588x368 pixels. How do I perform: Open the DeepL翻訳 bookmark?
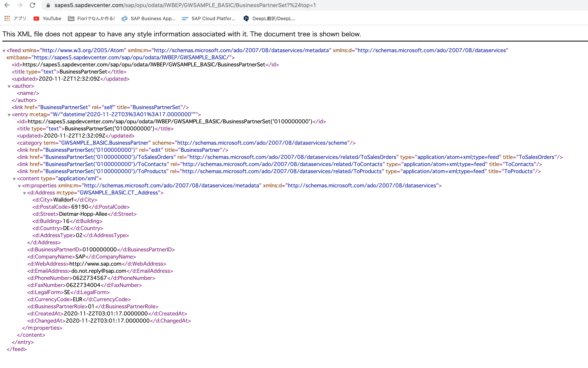(x=272, y=19)
